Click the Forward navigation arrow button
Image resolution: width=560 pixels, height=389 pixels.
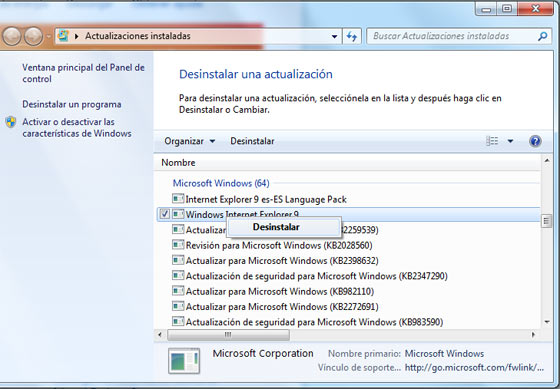(x=34, y=36)
